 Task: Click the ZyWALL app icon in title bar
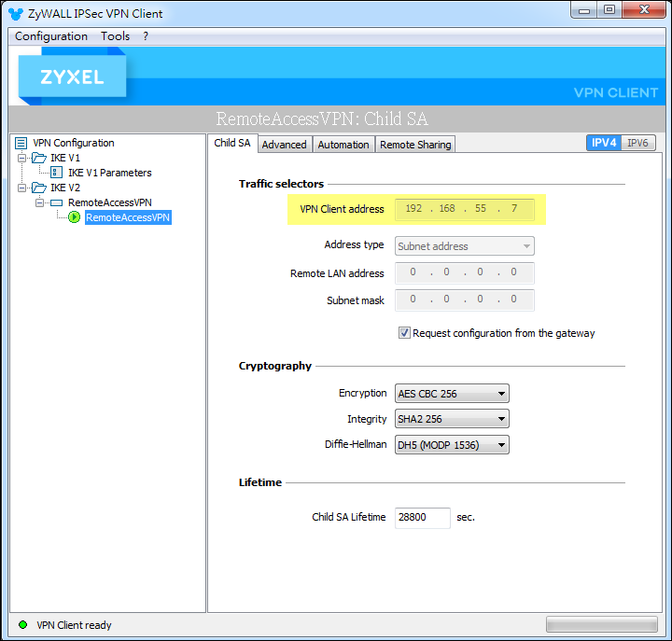pos(16,14)
